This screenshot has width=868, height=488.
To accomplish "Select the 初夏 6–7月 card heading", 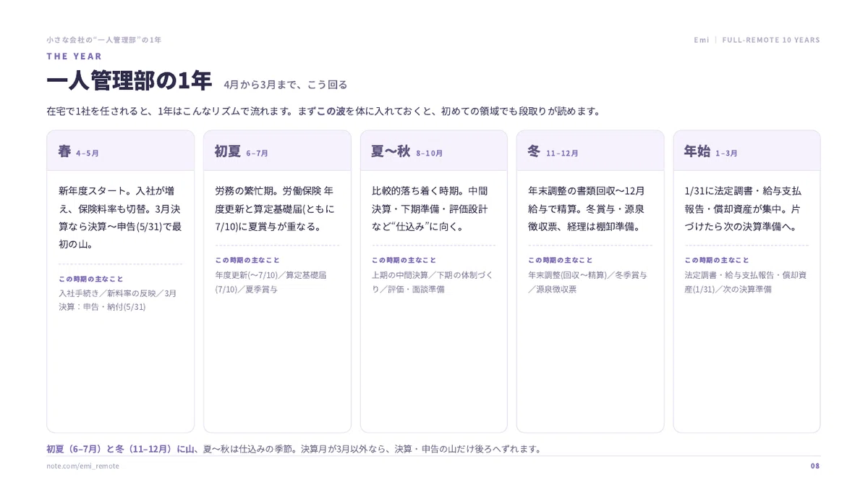I will (241, 151).
